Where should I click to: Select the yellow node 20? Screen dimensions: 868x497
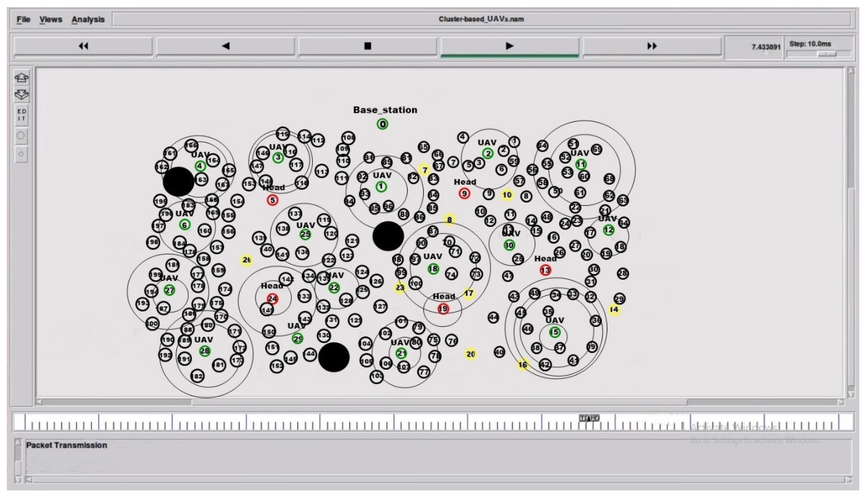tap(471, 354)
